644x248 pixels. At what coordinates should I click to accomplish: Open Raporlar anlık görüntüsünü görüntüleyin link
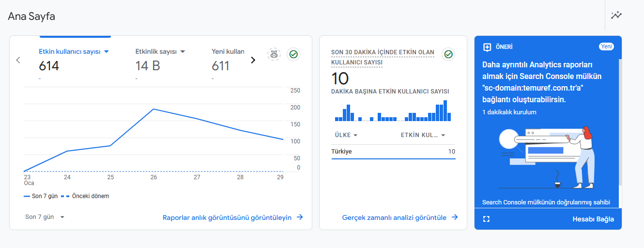[x=227, y=217]
